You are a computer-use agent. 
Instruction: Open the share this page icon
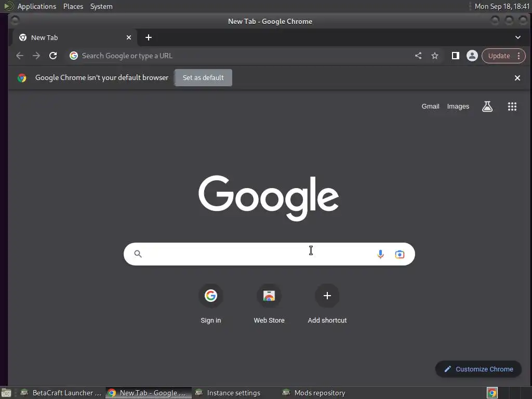418,56
